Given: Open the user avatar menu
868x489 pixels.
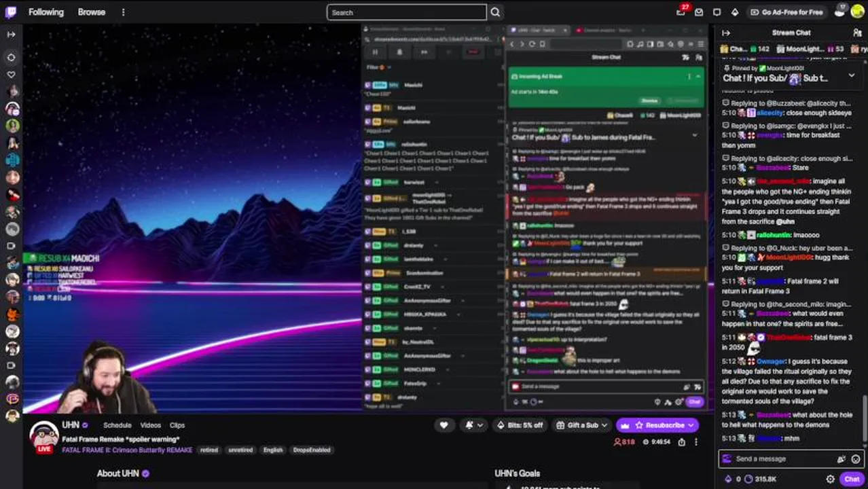Looking at the screenshot, I should 856,12.
